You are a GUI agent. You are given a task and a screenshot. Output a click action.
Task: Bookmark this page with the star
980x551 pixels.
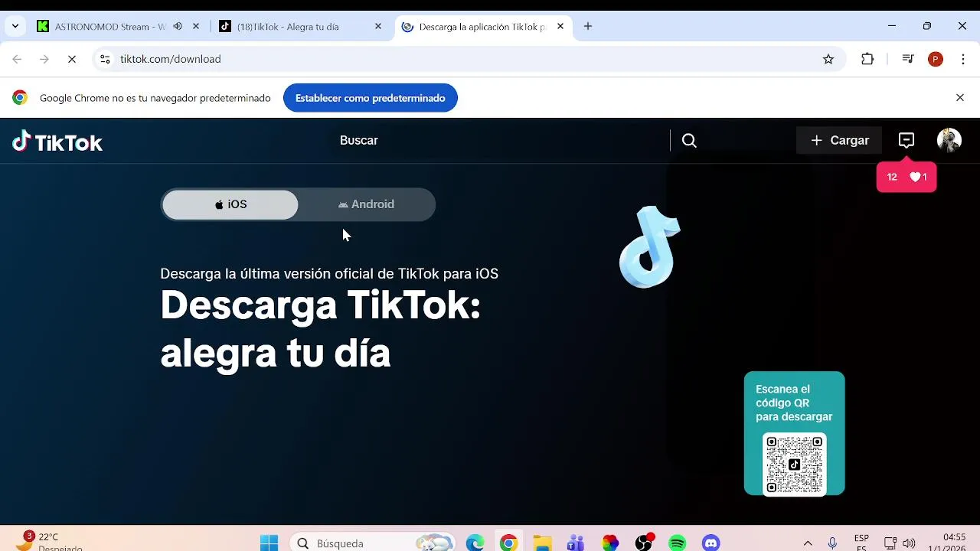click(828, 59)
